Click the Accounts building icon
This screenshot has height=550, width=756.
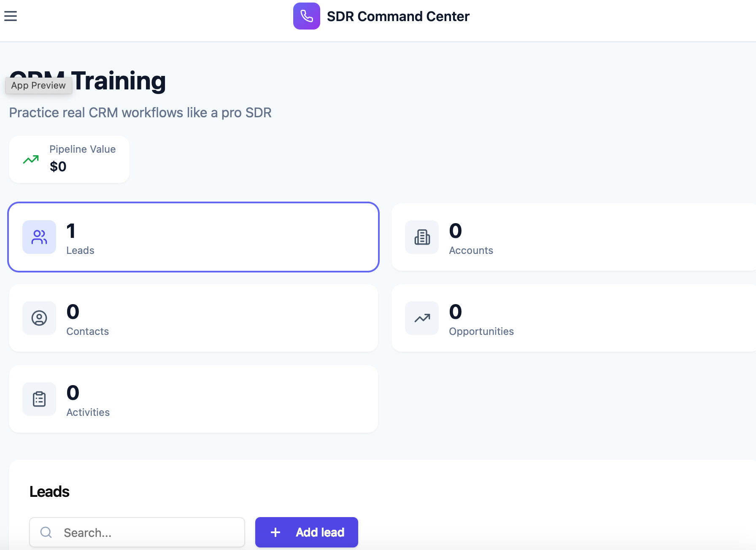click(421, 237)
